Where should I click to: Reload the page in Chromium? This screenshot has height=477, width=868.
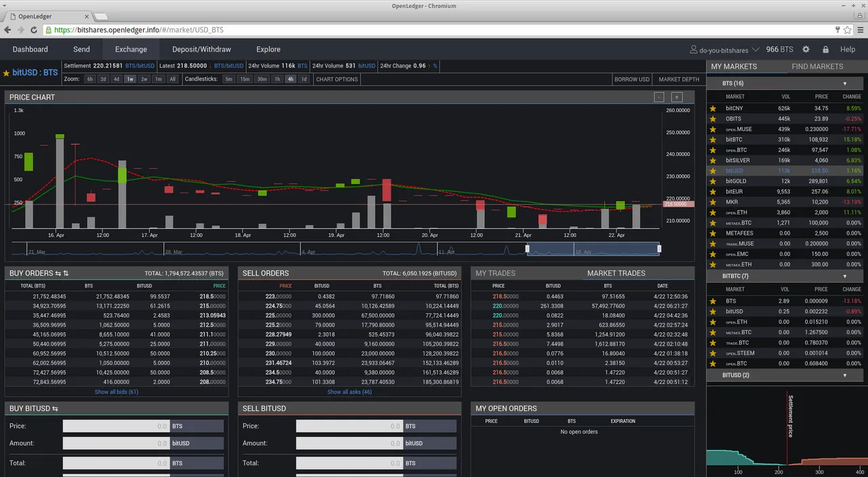pyautogui.click(x=35, y=30)
